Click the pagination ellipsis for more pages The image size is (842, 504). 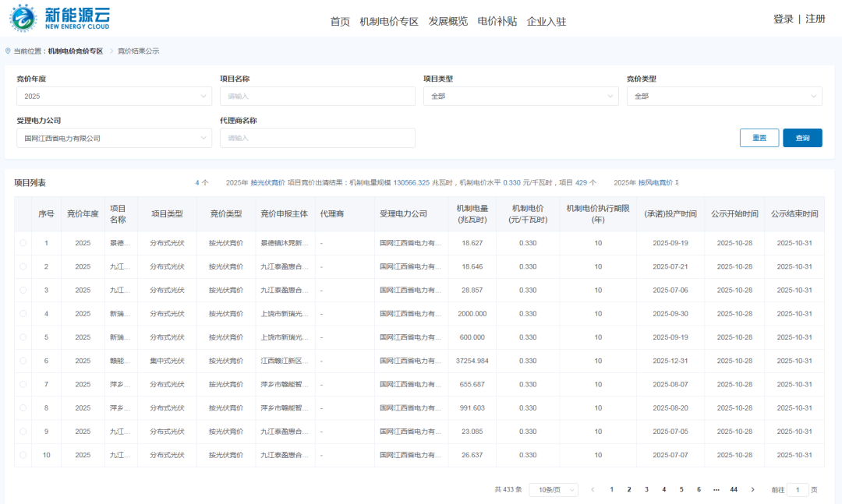(x=716, y=490)
